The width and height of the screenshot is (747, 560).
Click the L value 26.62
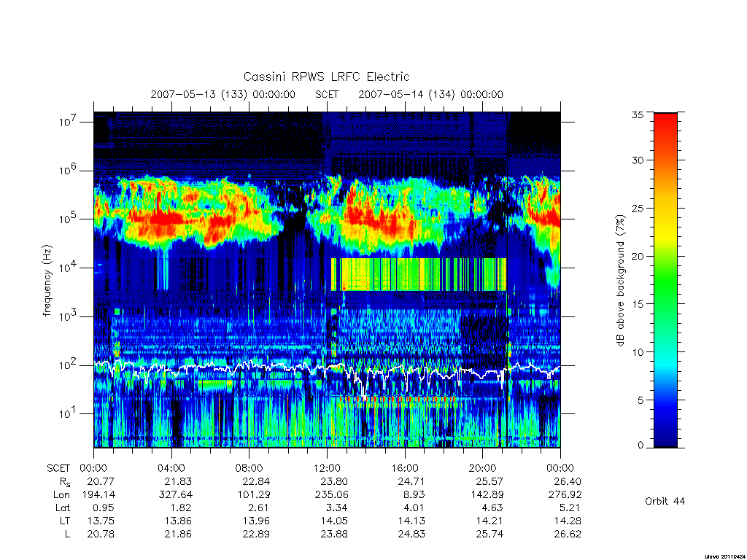coord(568,534)
